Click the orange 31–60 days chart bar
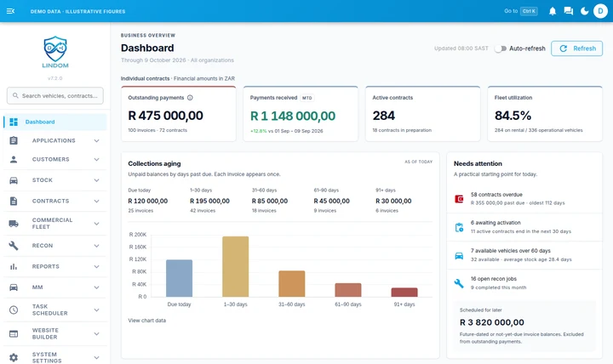This screenshot has width=613, height=364. 292,283
